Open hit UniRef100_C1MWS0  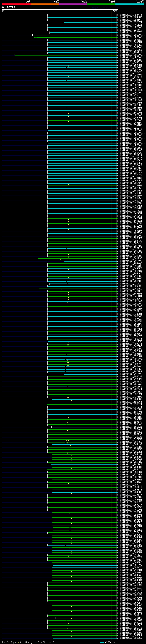pos(131,30)
